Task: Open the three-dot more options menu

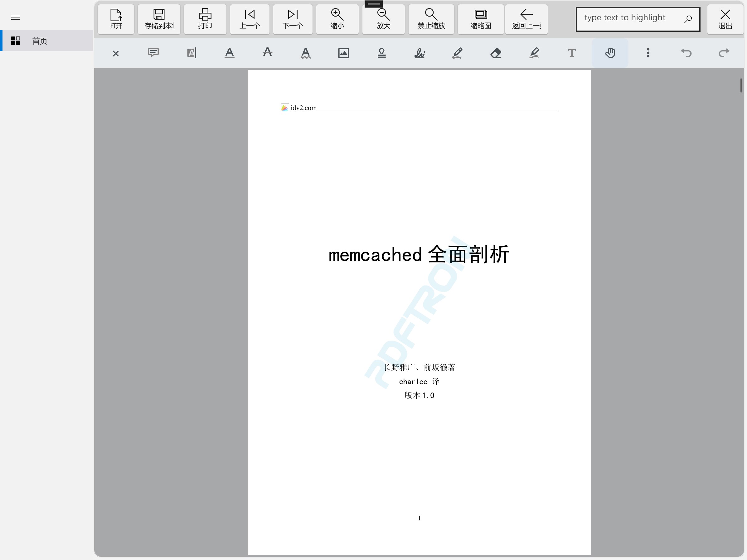Action: pos(648,53)
